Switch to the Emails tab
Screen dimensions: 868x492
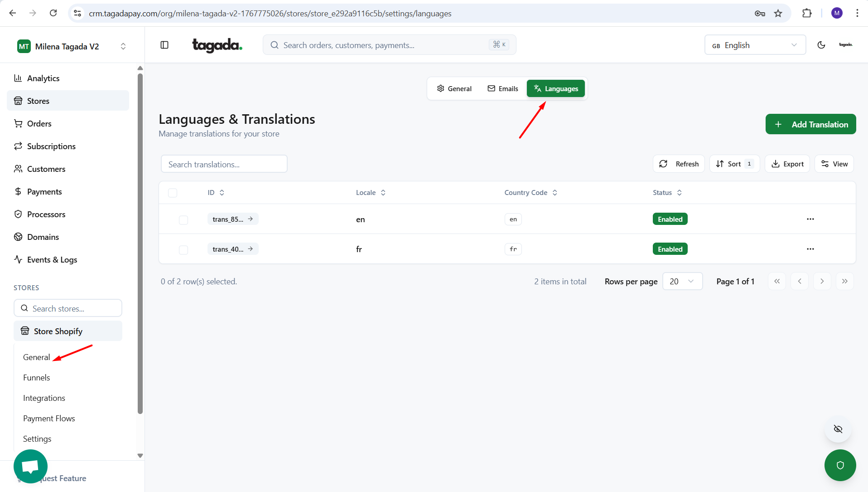click(x=502, y=88)
